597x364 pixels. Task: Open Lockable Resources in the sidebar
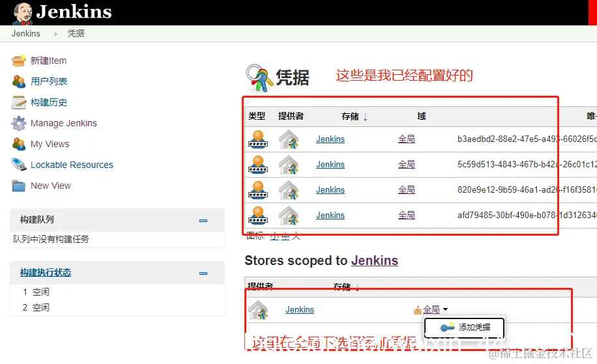pos(72,165)
